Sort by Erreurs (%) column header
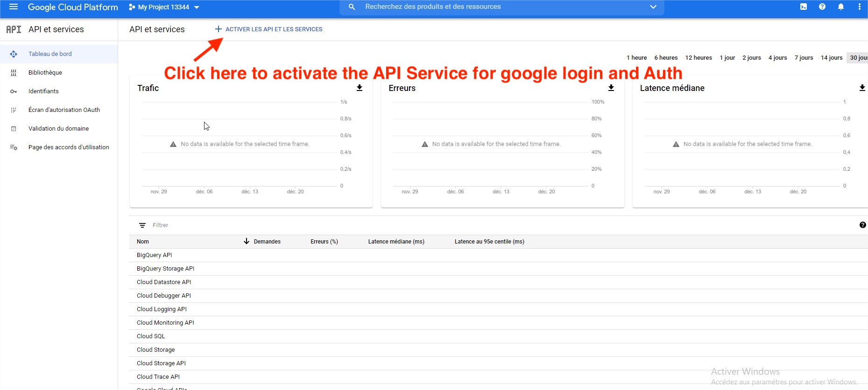The image size is (868, 390). click(324, 242)
